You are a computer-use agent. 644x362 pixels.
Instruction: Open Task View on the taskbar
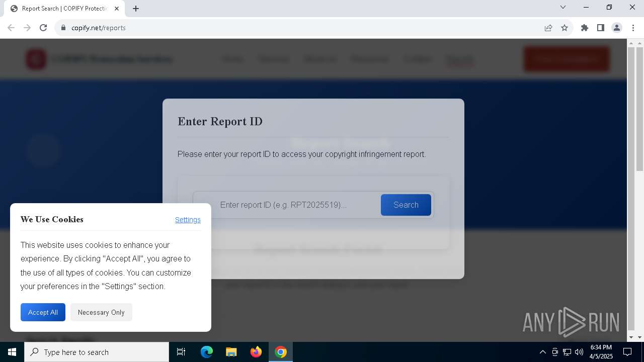(181, 352)
